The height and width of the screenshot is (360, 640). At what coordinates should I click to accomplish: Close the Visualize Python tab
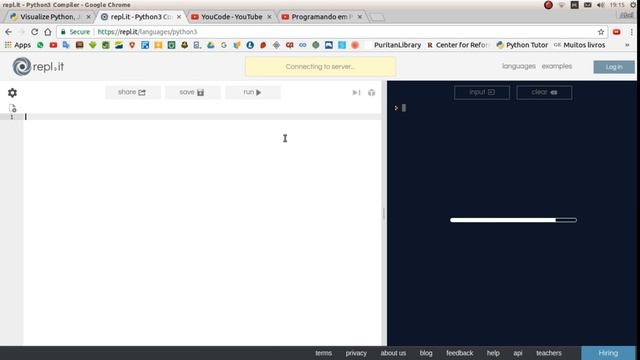coord(89,17)
